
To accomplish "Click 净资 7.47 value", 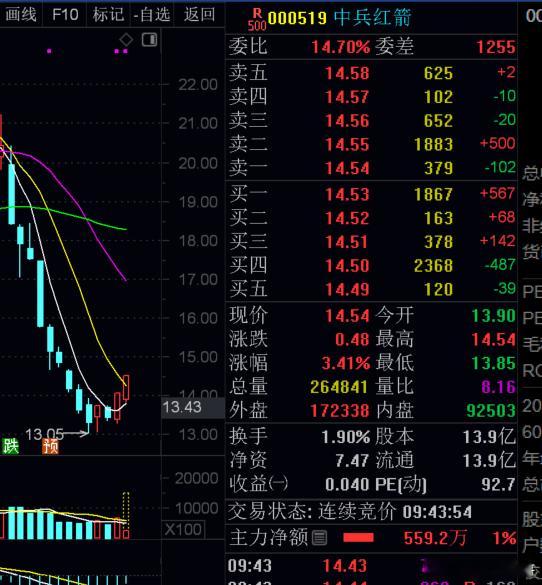I will 352,460.
